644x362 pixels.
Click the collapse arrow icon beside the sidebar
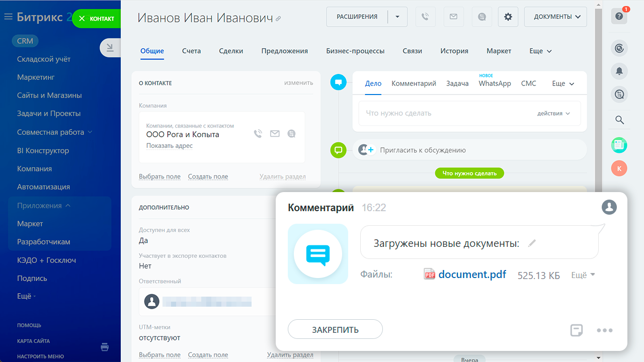[x=110, y=48]
